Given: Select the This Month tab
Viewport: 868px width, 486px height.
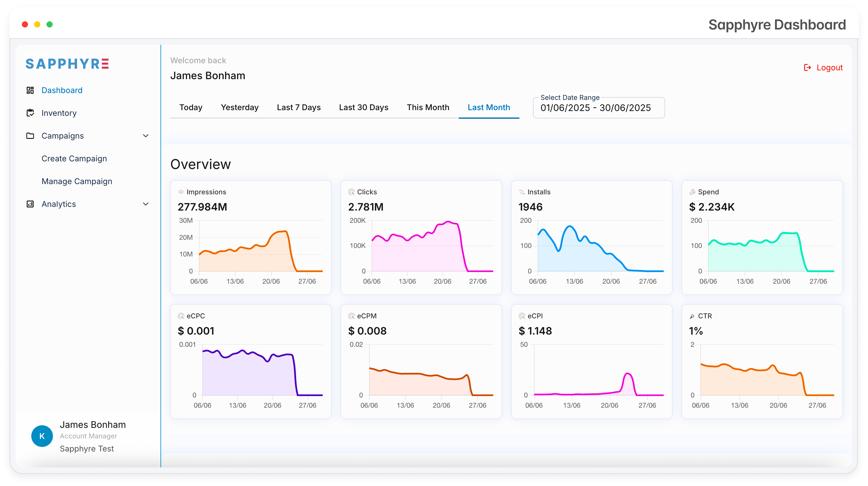Looking at the screenshot, I should [x=428, y=107].
